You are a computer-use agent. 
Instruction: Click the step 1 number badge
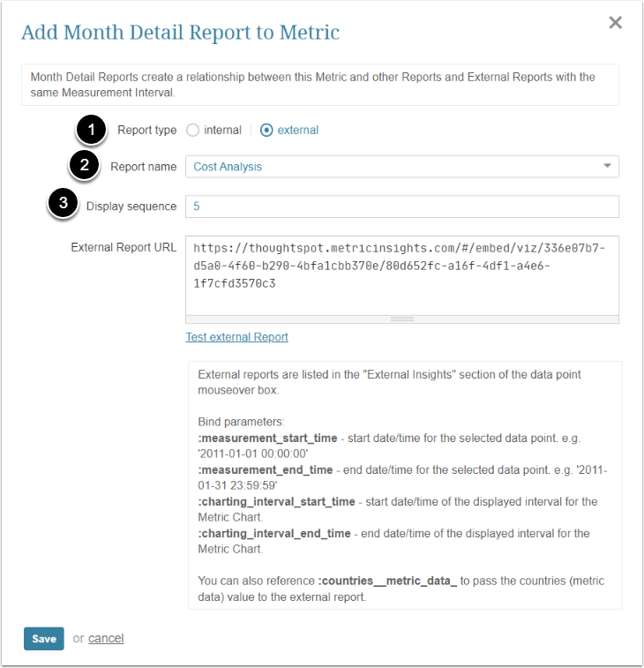[x=91, y=130]
